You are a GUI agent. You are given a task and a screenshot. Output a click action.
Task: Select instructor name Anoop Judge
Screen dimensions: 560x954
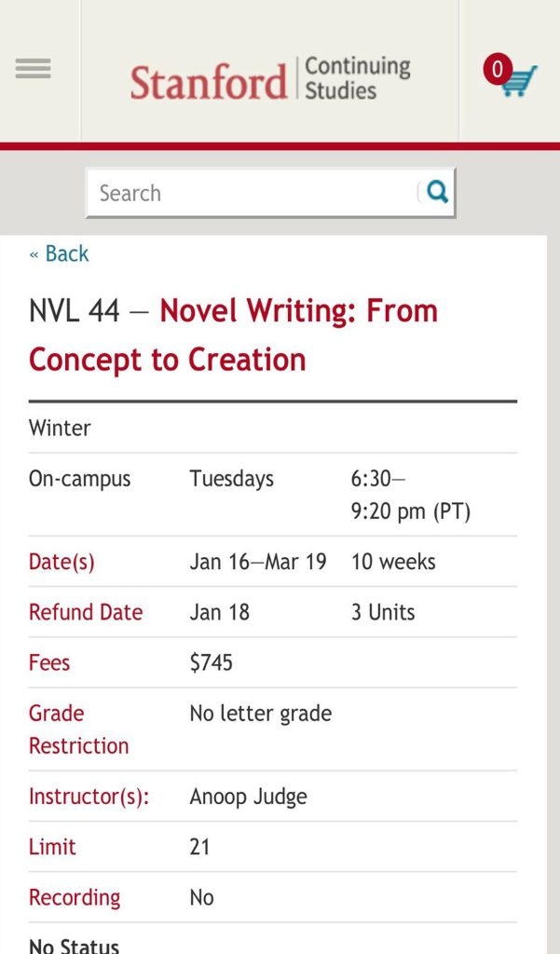248,797
